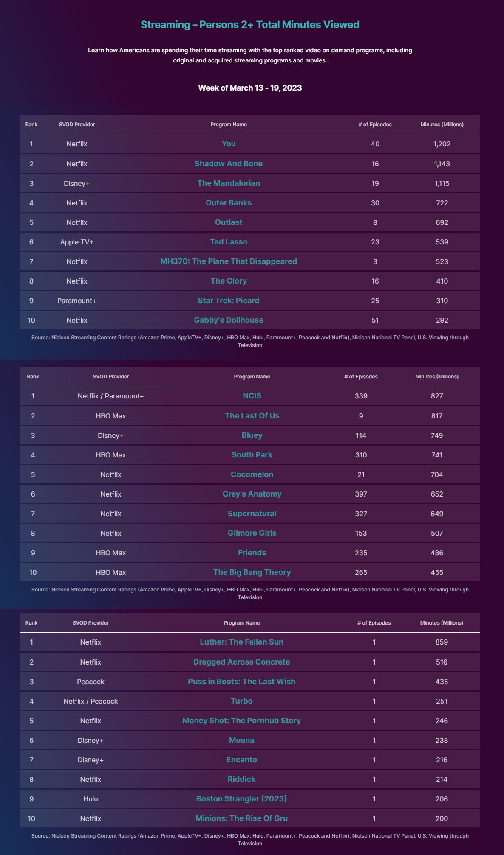Image resolution: width=504 pixels, height=855 pixels.
Task: Click Star Trek: Picard link
Action: point(229,301)
